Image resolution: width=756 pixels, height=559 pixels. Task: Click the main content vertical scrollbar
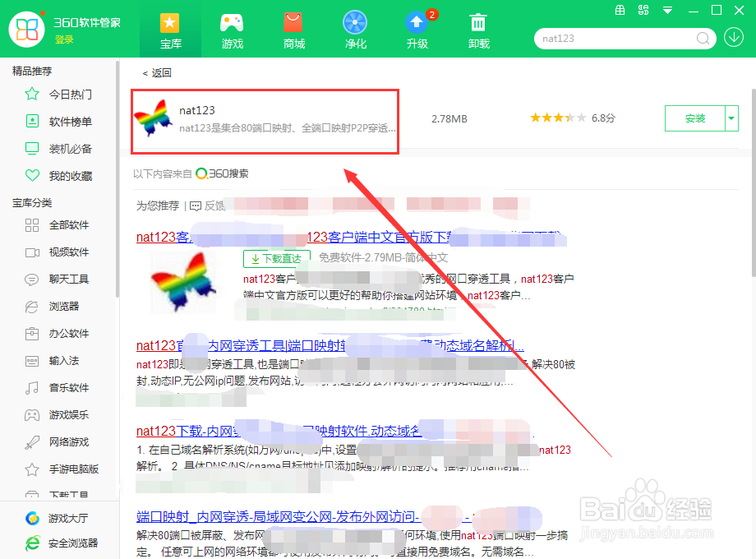[x=753, y=182]
